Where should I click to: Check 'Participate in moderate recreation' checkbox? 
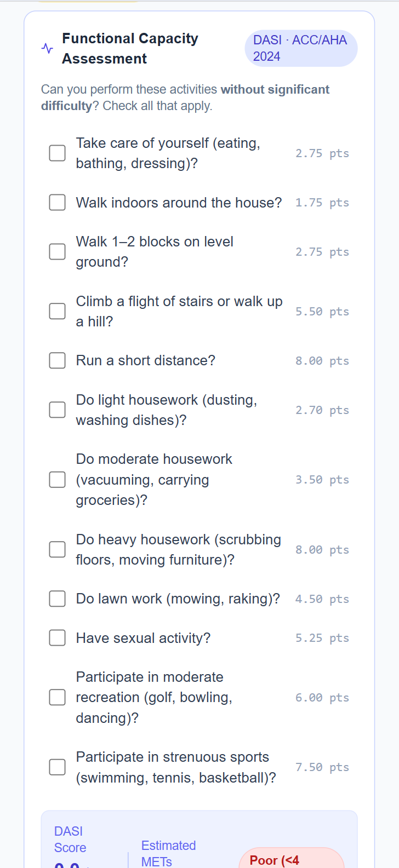click(58, 697)
